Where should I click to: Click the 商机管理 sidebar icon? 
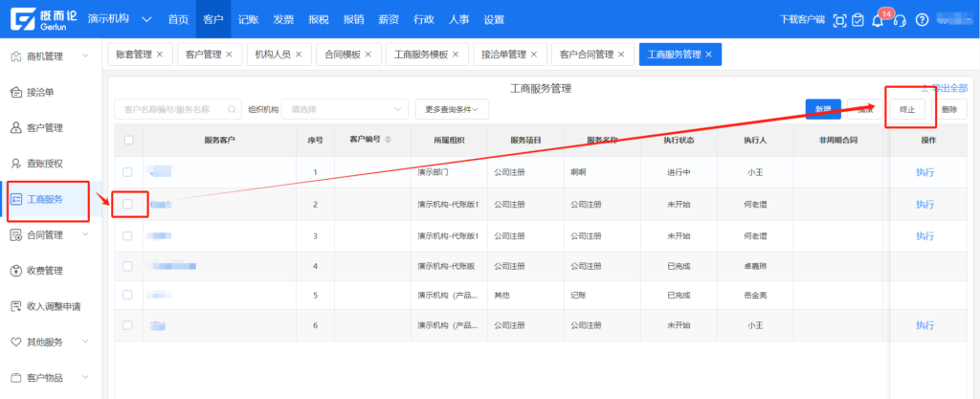point(17,56)
